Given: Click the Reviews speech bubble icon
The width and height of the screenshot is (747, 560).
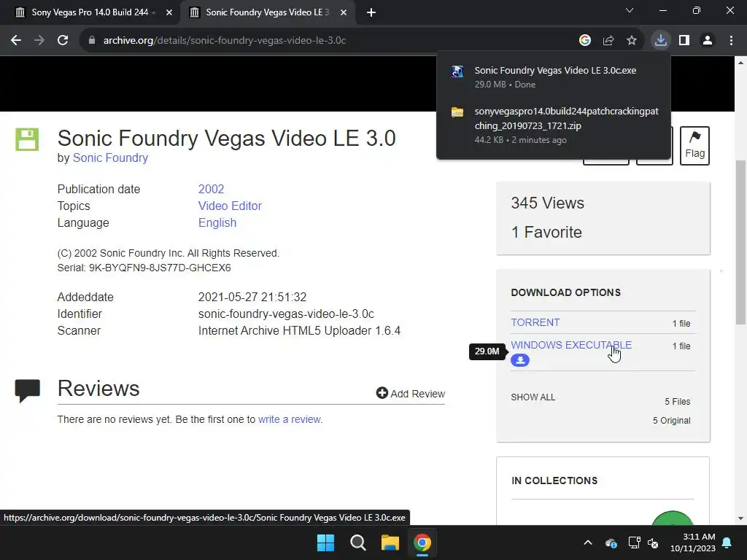Looking at the screenshot, I should coord(27,391).
